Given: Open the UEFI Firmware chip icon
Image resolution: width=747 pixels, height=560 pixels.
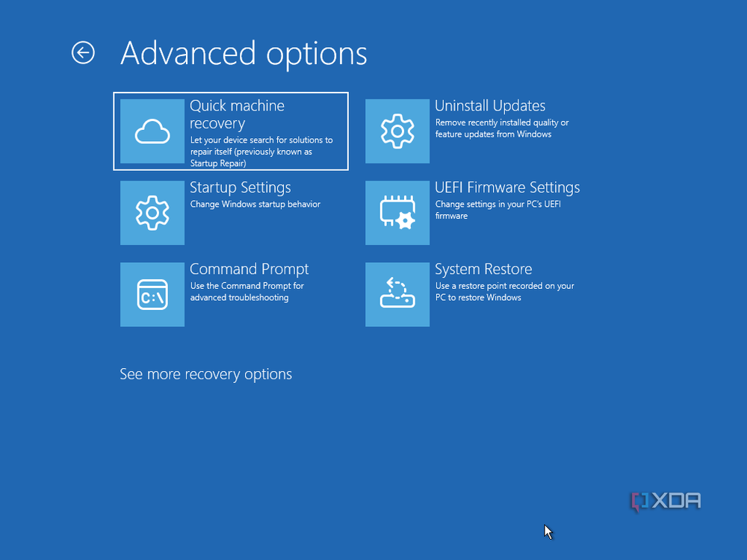Looking at the screenshot, I should coord(397,213).
